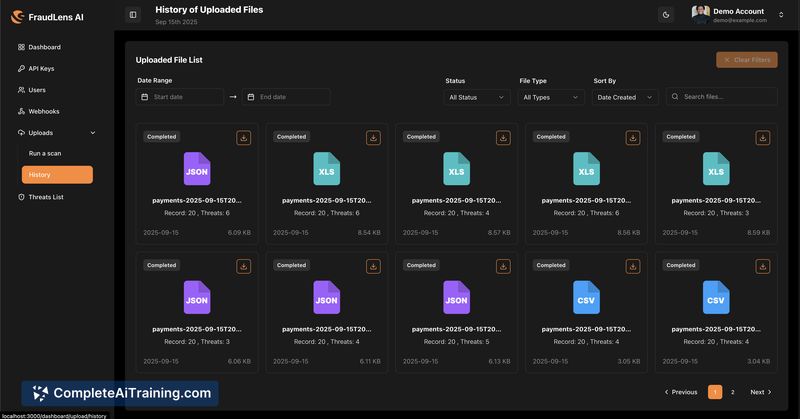Download the 3.04 KB CSV file
This screenshot has height=419, width=800.
(x=763, y=266)
